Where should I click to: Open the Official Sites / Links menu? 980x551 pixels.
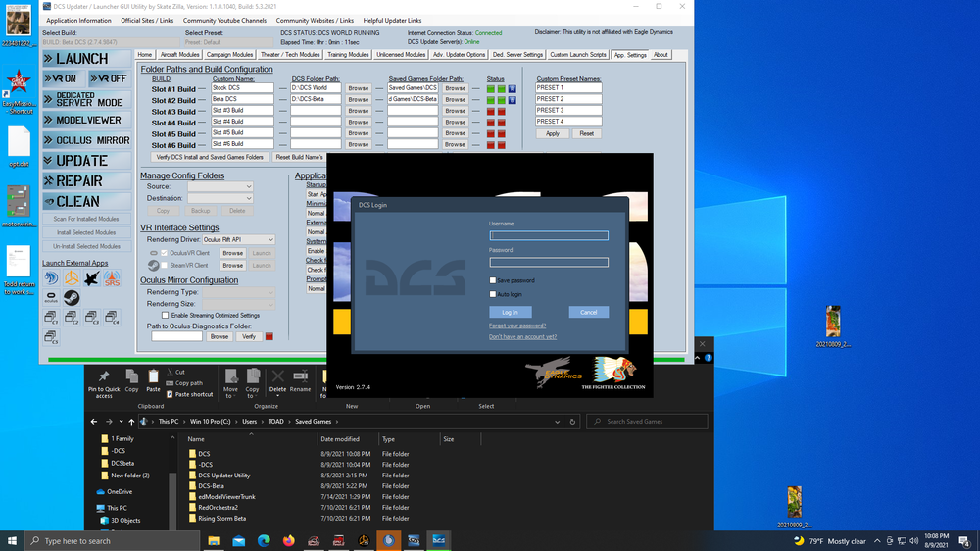(x=147, y=20)
